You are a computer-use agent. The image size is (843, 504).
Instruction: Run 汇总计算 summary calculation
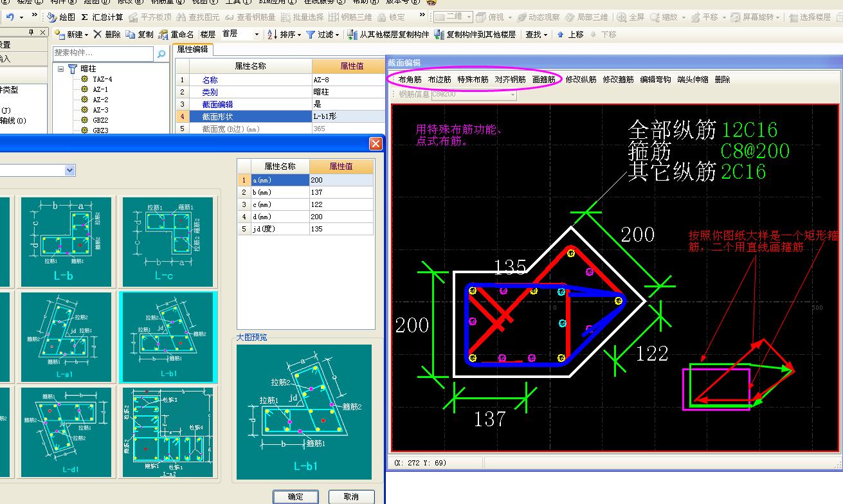click(102, 17)
